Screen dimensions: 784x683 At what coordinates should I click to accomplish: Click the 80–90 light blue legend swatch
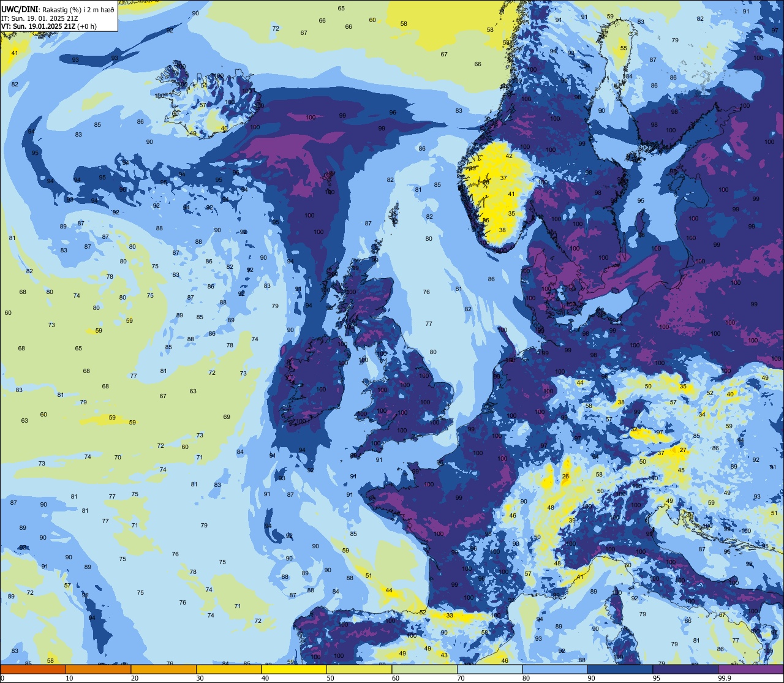coord(555,669)
